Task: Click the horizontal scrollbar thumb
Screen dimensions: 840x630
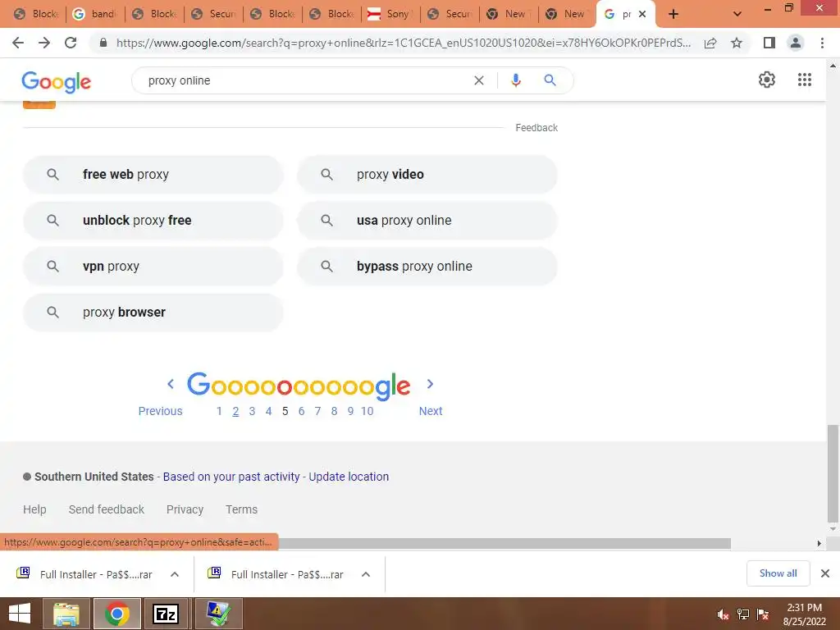Action: pyautogui.click(x=504, y=543)
